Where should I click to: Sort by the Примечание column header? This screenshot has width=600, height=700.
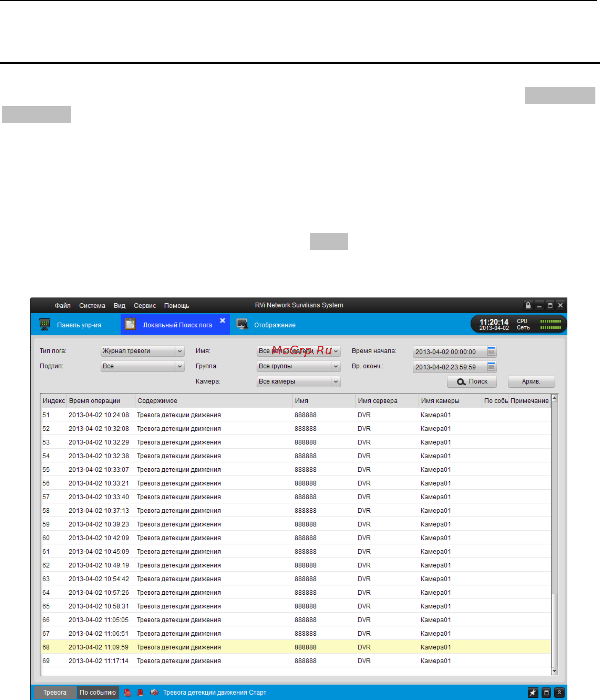529,401
